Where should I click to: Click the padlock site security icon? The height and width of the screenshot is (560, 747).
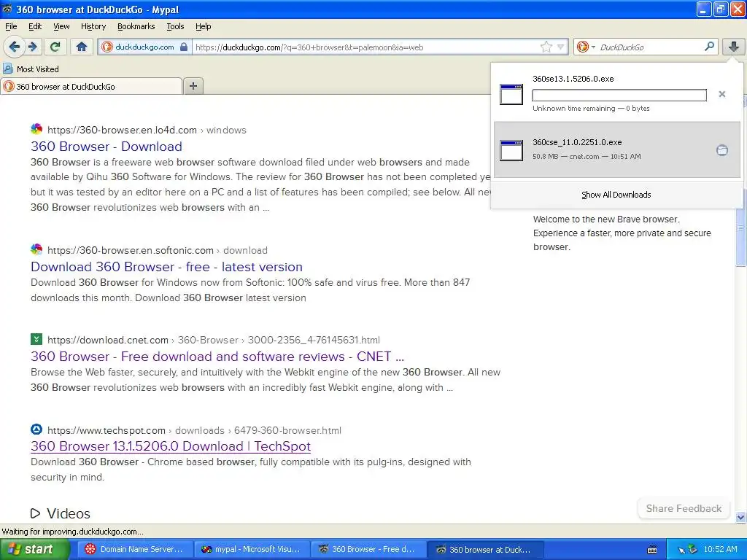coord(183,47)
